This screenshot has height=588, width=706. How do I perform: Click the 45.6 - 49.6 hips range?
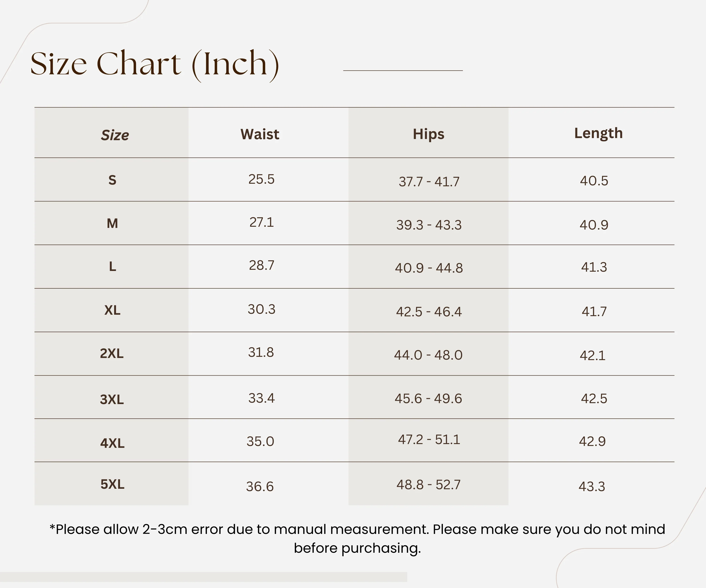pos(428,398)
